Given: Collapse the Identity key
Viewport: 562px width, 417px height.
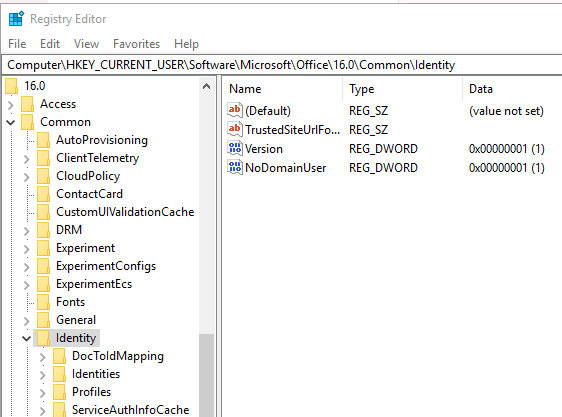Looking at the screenshot, I should (27, 338).
